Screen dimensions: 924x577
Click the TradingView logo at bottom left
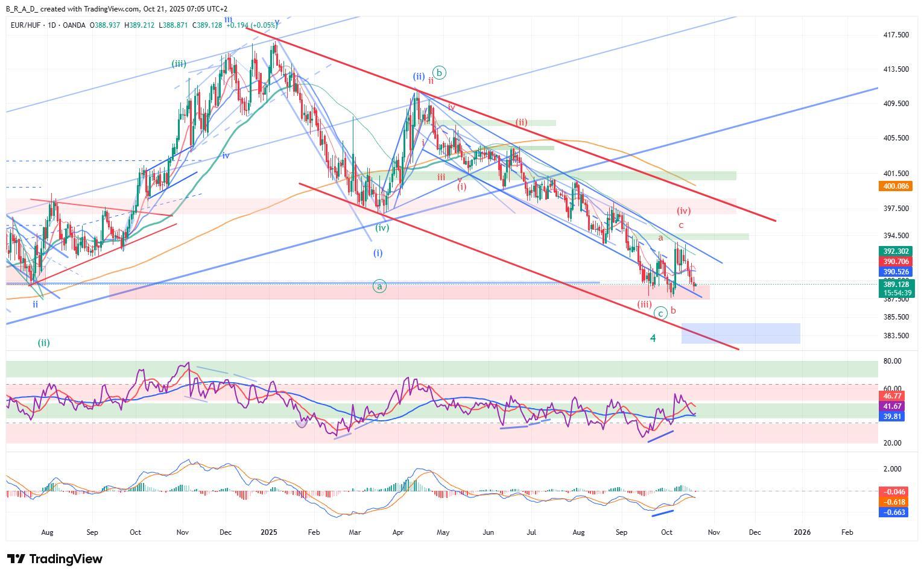click(x=54, y=559)
